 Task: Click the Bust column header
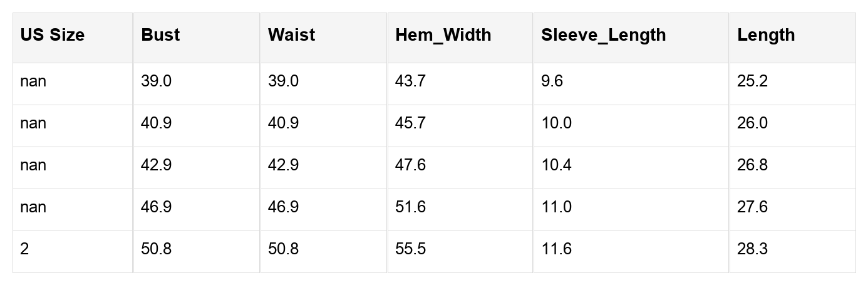[160, 35]
